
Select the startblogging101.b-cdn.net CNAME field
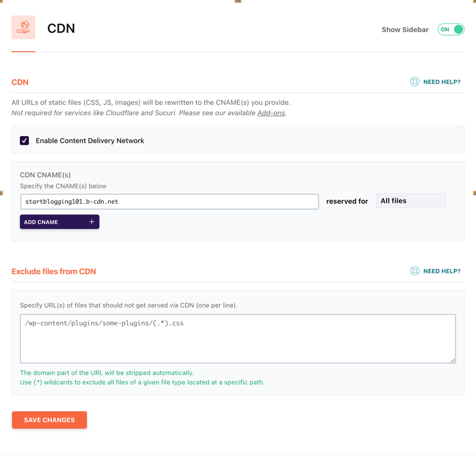click(x=169, y=201)
